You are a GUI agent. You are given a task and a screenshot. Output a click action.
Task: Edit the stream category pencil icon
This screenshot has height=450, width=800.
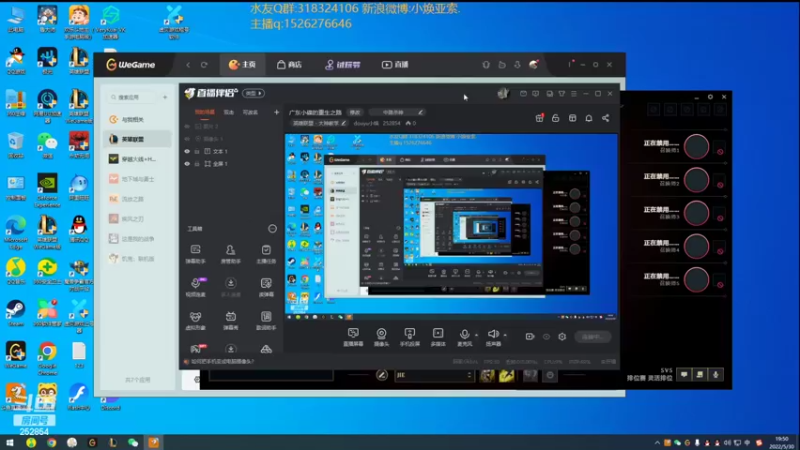click(420, 112)
